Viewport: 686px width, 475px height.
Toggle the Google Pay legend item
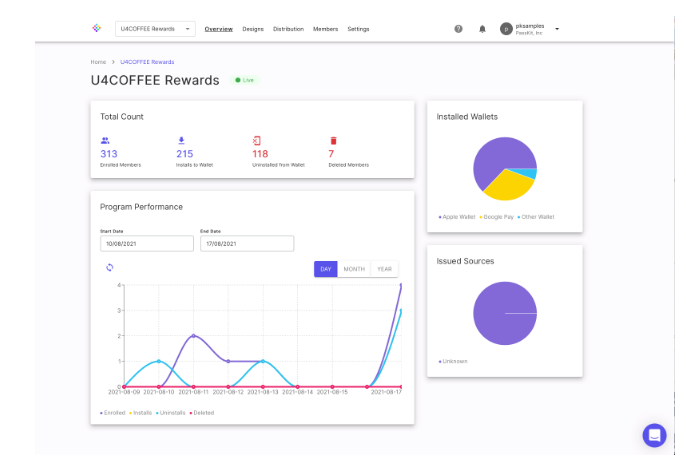497,217
